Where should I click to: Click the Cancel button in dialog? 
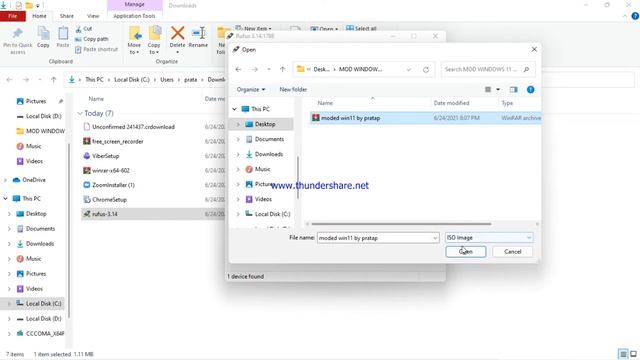(513, 251)
